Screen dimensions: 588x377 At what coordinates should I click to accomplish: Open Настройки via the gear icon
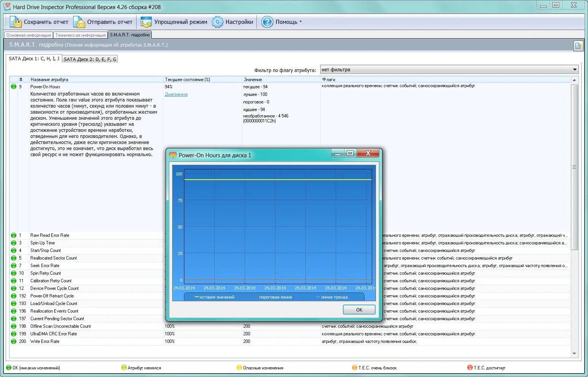(x=217, y=22)
